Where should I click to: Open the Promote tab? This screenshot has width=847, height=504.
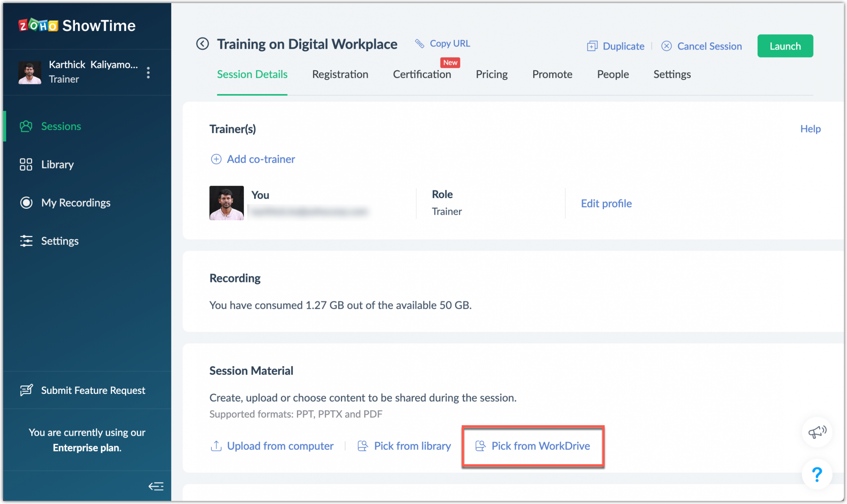tap(552, 74)
